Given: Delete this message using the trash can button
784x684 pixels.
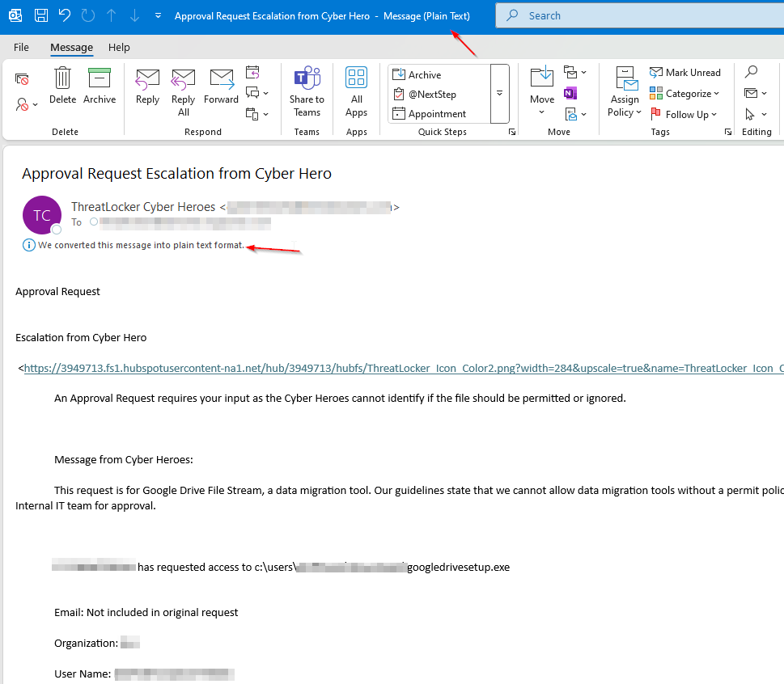Looking at the screenshot, I should coord(62,86).
